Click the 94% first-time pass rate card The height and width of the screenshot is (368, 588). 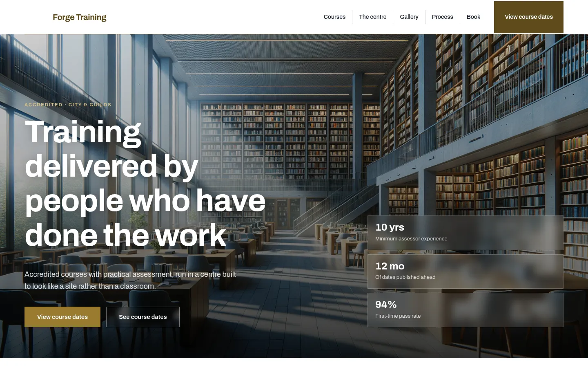(465, 310)
